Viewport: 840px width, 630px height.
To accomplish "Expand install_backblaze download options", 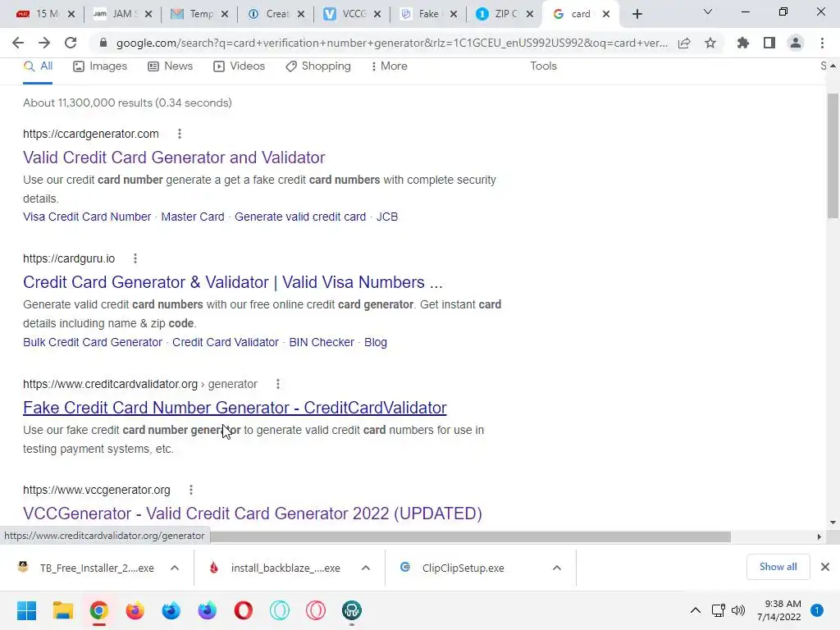I will [x=365, y=568].
